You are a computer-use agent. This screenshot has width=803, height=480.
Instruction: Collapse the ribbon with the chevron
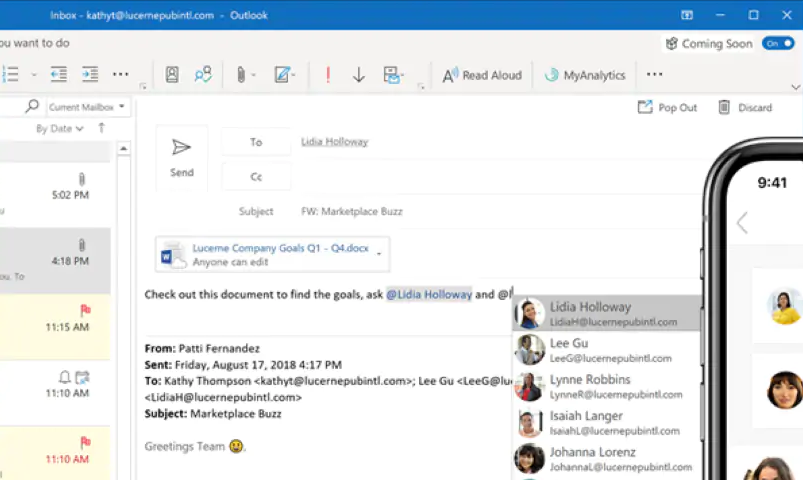[795, 87]
